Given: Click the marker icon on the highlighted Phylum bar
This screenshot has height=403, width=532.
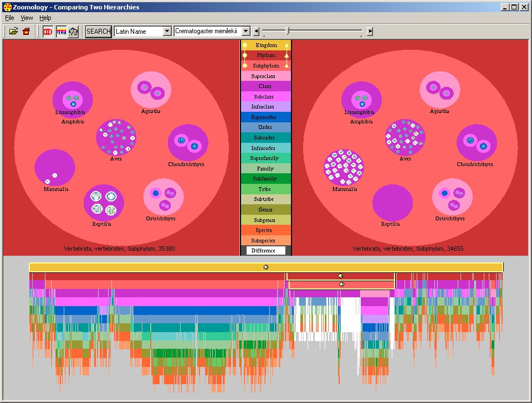Looking at the screenshot, I should click(x=341, y=276).
